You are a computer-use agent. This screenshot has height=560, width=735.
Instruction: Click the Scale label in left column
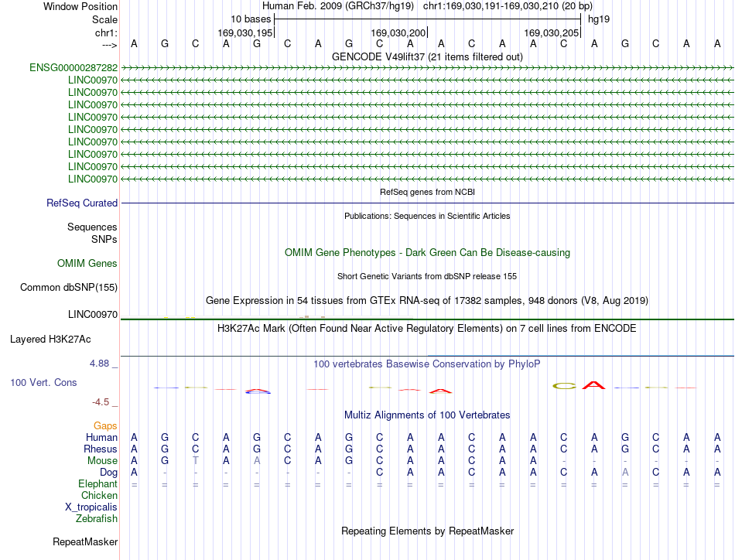pyautogui.click(x=104, y=19)
